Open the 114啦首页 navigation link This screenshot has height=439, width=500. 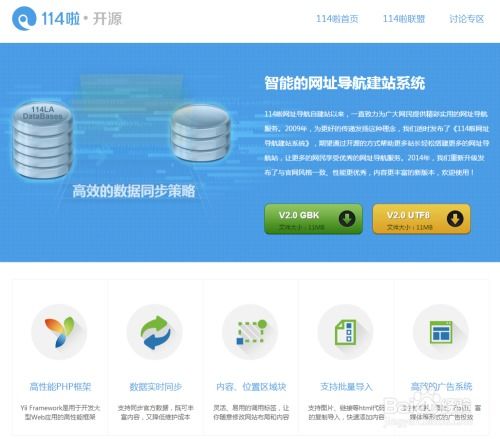pos(337,19)
